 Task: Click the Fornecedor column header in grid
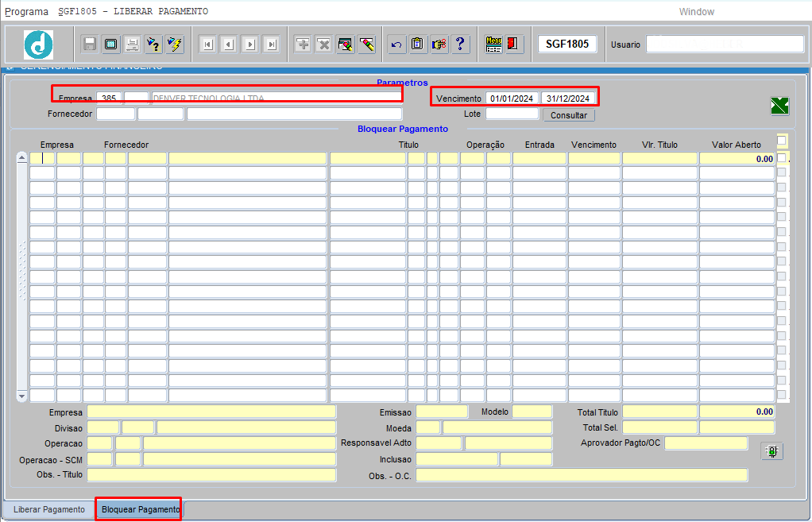click(126, 145)
